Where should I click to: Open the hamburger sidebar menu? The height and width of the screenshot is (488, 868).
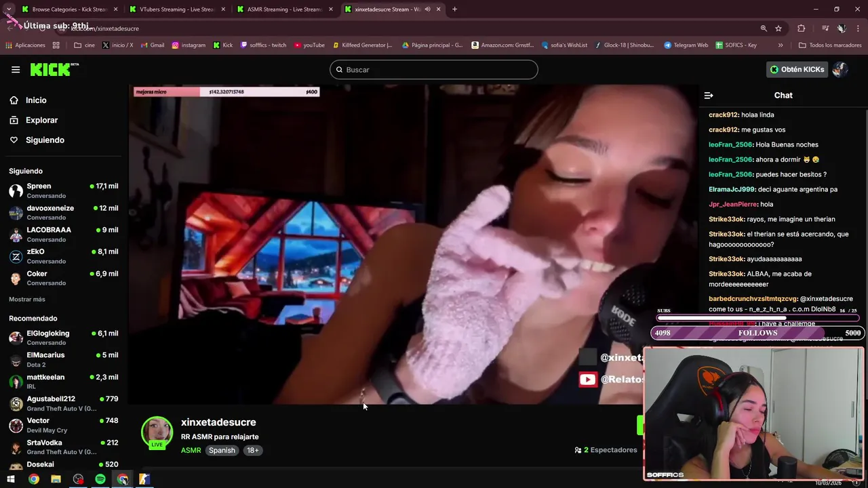16,69
